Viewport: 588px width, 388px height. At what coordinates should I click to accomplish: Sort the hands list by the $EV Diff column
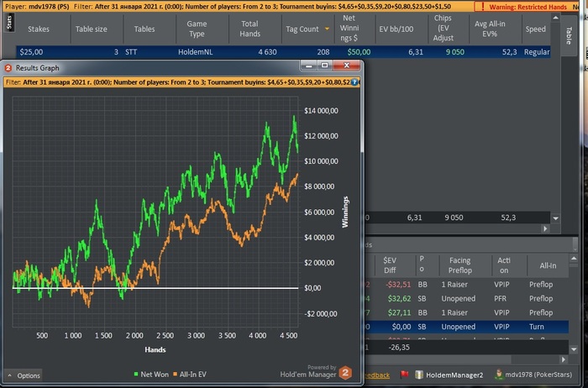pos(390,265)
